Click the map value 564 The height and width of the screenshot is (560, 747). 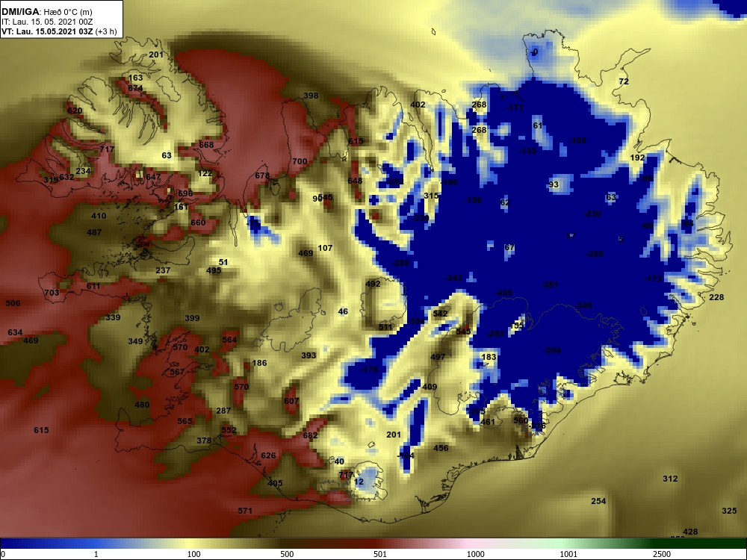tap(229, 340)
